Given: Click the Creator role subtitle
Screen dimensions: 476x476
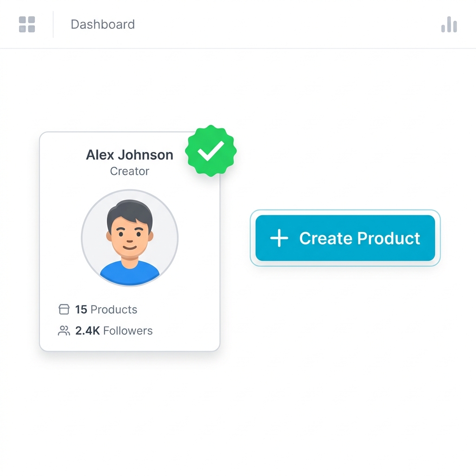Looking at the screenshot, I should [x=130, y=171].
